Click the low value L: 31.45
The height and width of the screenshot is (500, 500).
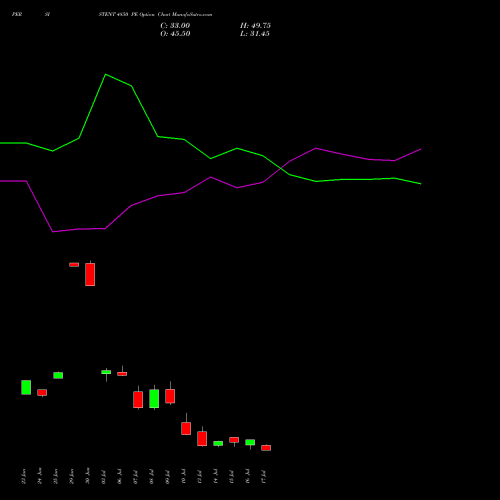tap(255, 34)
